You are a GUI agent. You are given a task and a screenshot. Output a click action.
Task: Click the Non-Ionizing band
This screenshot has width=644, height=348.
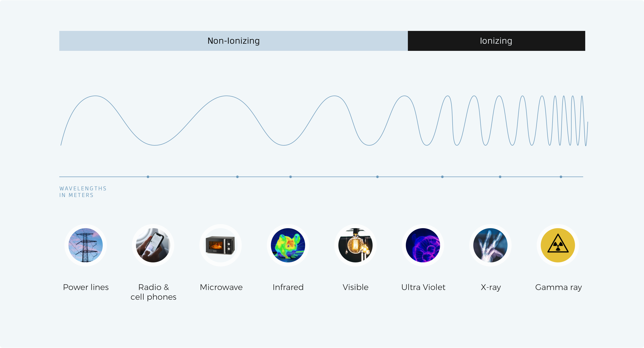point(233,41)
